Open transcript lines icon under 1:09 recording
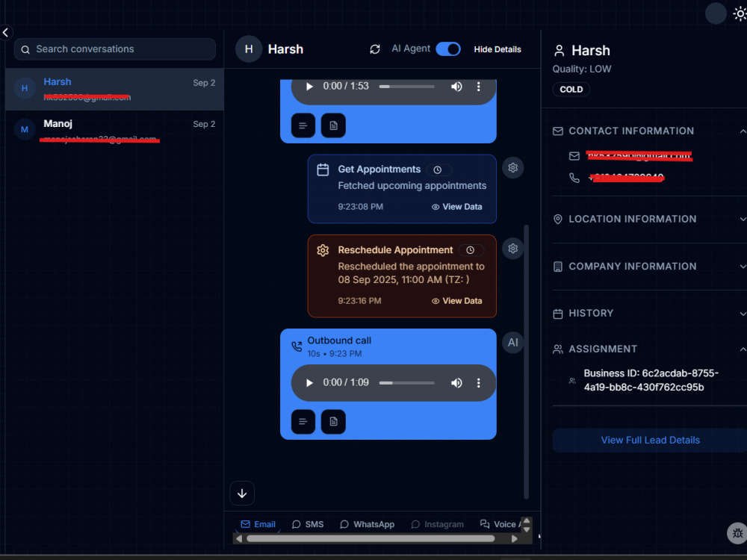The height and width of the screenshot is (560, 747). (x=303, y=422)
